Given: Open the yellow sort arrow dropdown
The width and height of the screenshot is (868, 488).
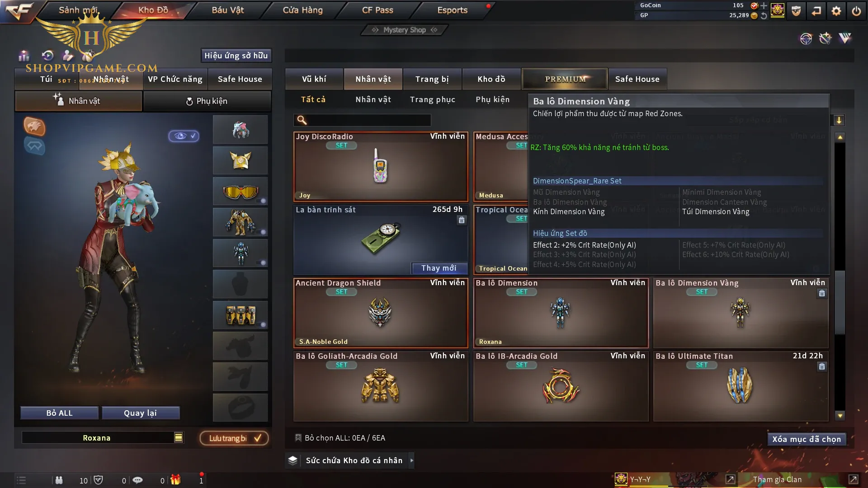Looking at the screenshot, I should pos(839,120).
